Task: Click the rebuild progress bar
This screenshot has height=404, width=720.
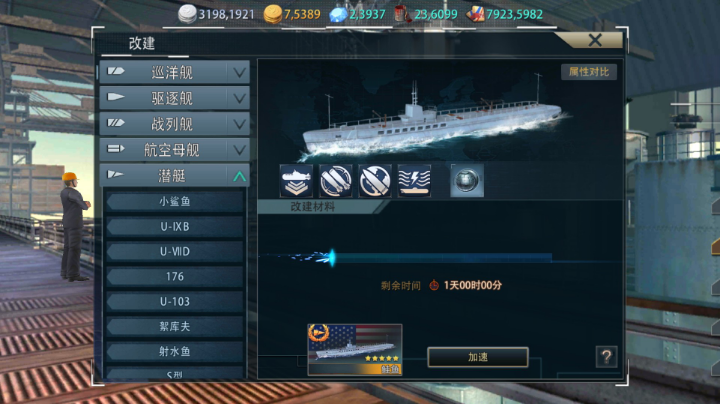Action: pos(441,258)
